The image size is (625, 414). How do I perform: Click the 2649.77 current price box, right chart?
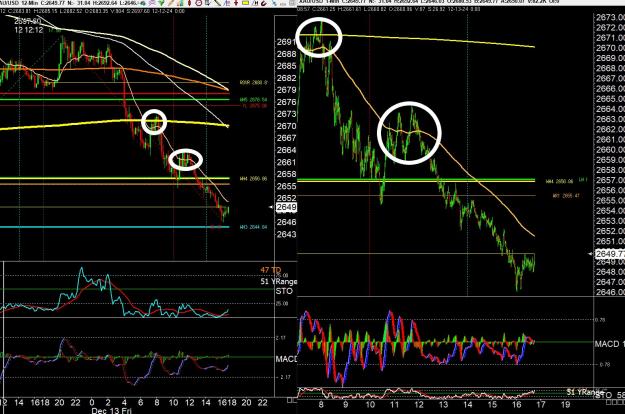click(610, 254)
